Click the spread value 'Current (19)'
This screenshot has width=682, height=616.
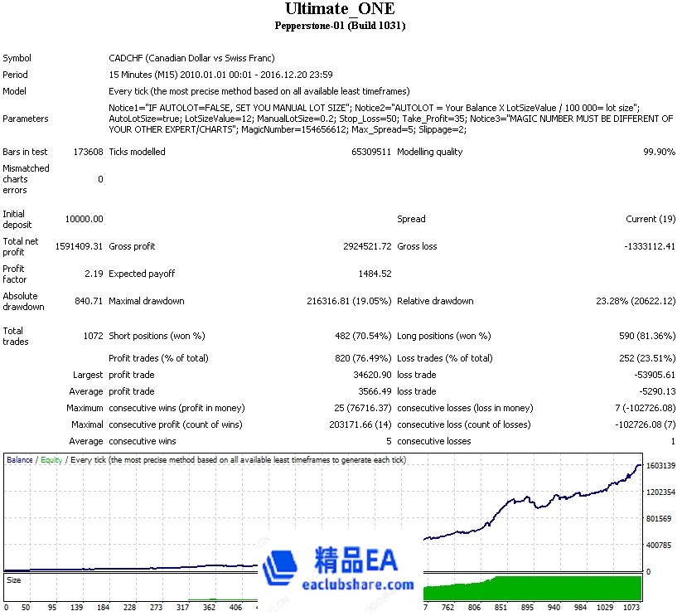click(651, 219)
